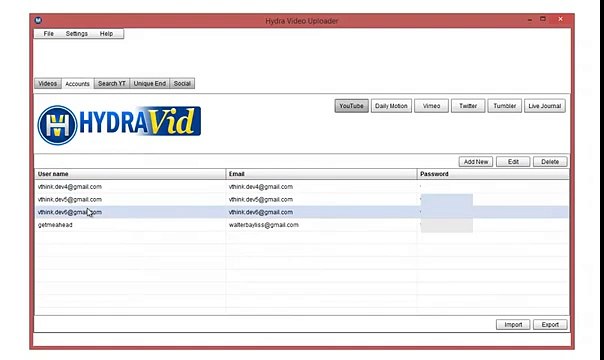Sort by Email column header
Image resolution: width=604 pixels, height=360 pixels.
pyautogui.click(x=321, y=174)
